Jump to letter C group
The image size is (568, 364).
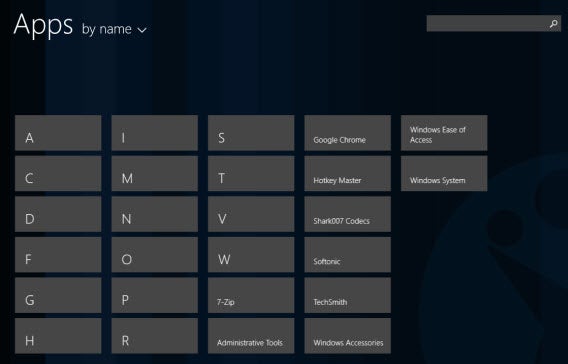[58, 173]
